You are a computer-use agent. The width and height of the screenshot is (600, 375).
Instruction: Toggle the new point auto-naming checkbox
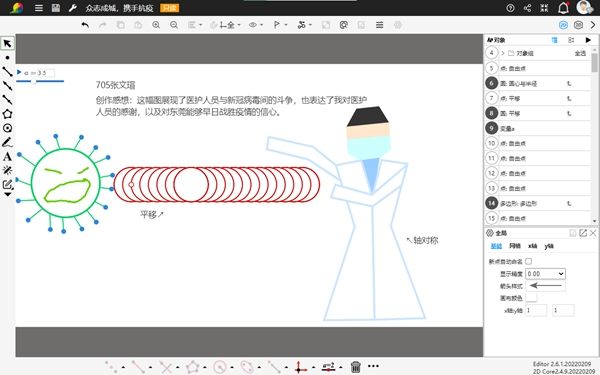(528, 261)
